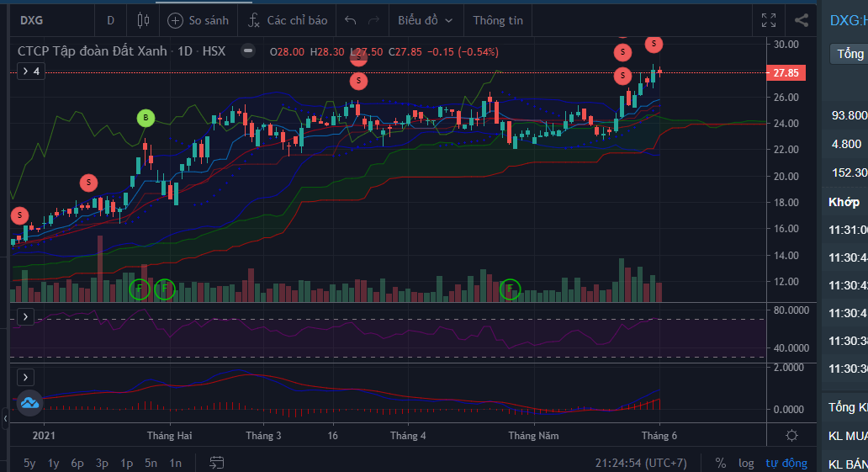
Task: Click the Khớp label in right panel
Action: click(x=844, y=202)
